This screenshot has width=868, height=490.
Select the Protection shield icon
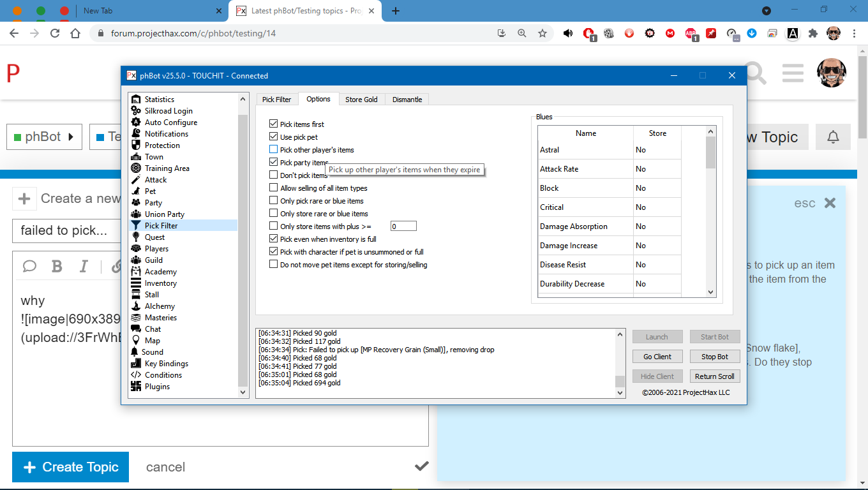click(x=135, y=145)
